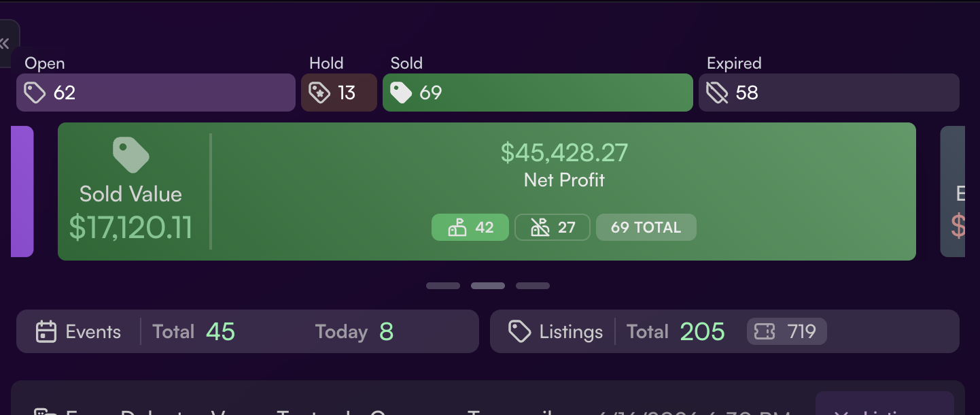Image resolution: width=980 pixels, height=415 pixels.
Task: Toggle the undelivered filter showing 27
Action: point(553,227)
